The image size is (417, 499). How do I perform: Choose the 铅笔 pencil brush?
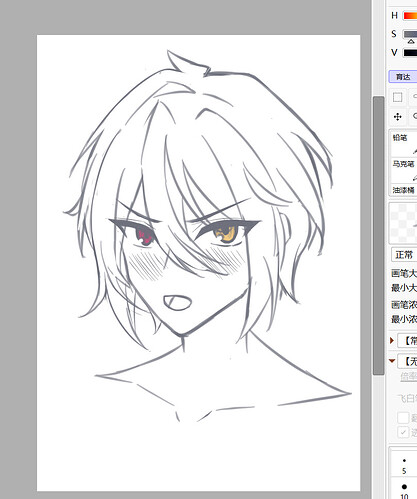click(x=403, y=143)
